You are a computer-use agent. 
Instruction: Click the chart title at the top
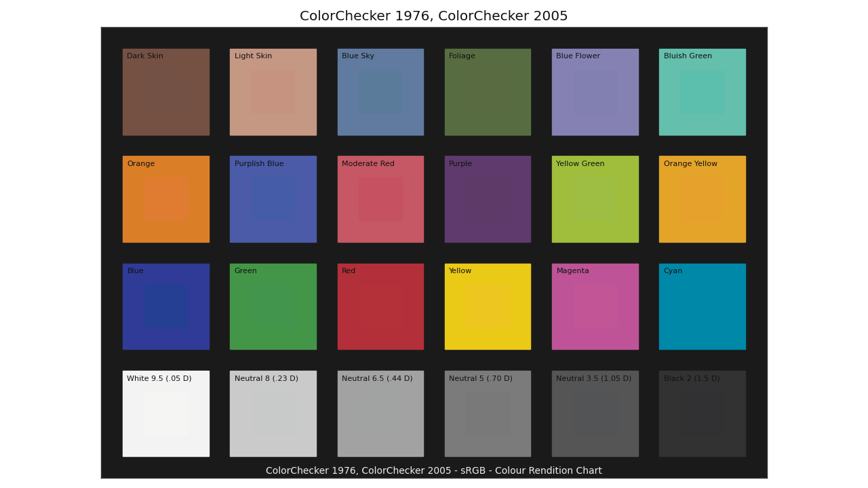pyautogui.click(x=434, y=16)
